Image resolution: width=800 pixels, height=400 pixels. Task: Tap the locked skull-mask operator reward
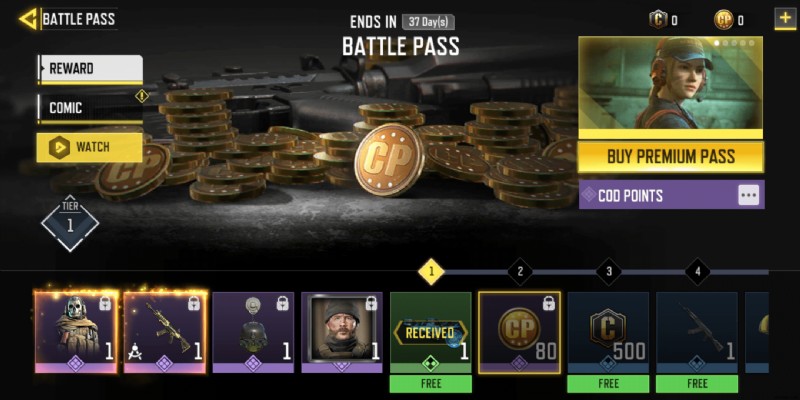(x=76, y=332)
